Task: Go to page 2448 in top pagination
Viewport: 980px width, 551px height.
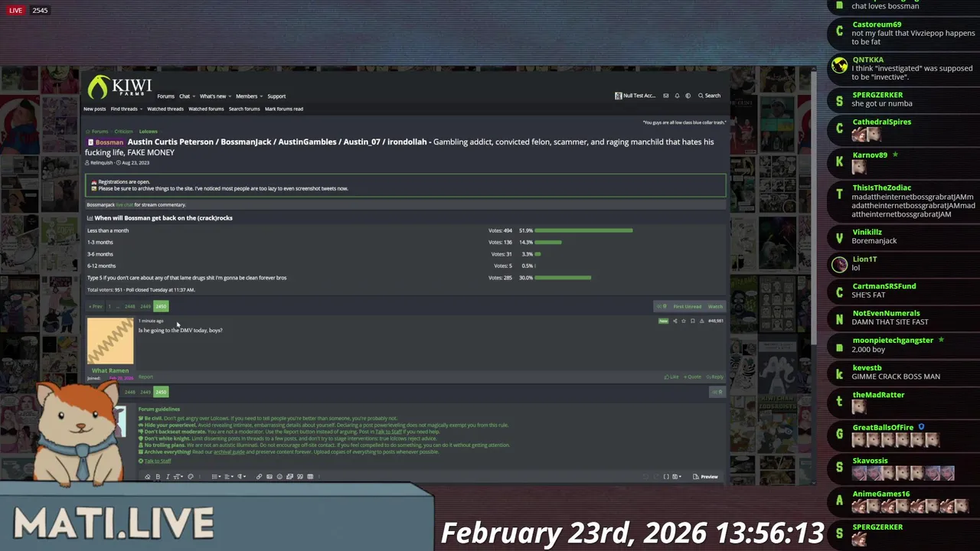Action: (x=130, y=306)
